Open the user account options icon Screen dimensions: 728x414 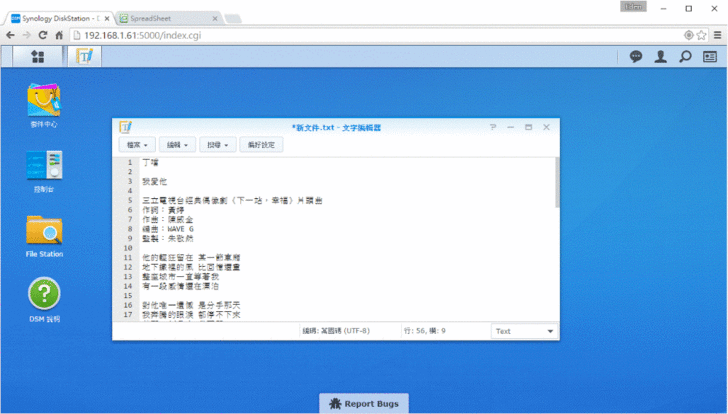660,57
